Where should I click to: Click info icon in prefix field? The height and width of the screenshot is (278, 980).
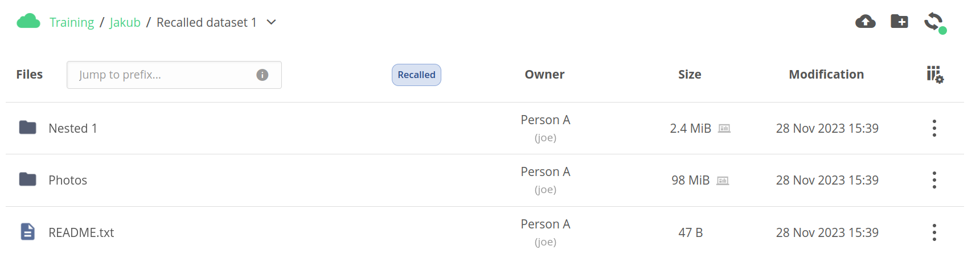262,75
